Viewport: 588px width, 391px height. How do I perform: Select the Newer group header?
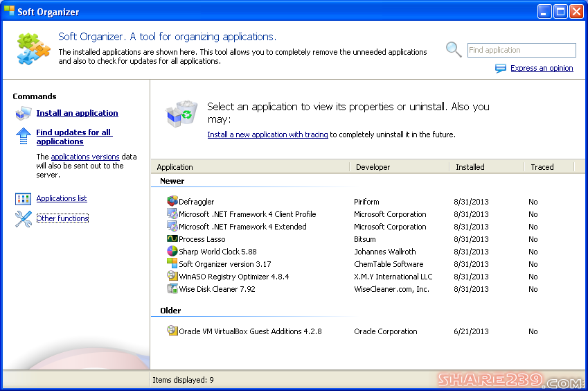(172, 181)
